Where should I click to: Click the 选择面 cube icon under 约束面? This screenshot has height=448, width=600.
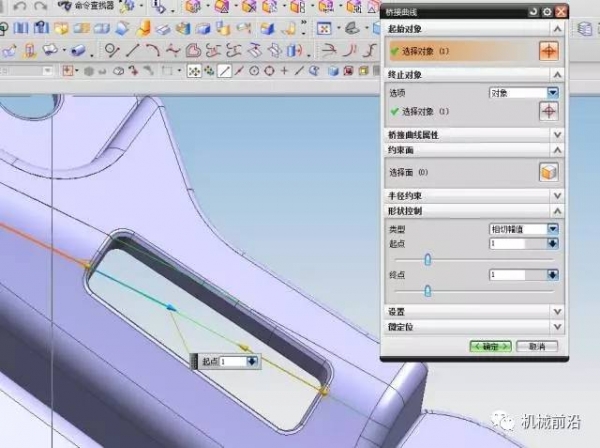pos(549,172)
